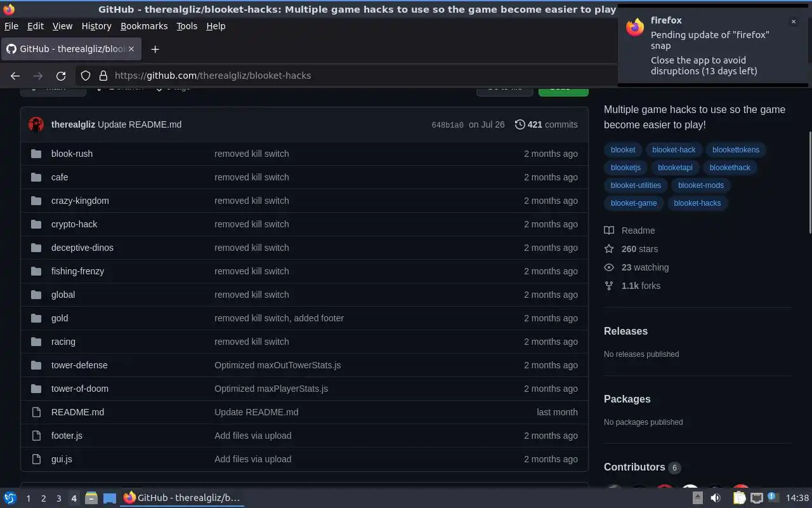
Task: Select the GitHub therealgliz/blooket browser tab
Action: click(70, 49)
